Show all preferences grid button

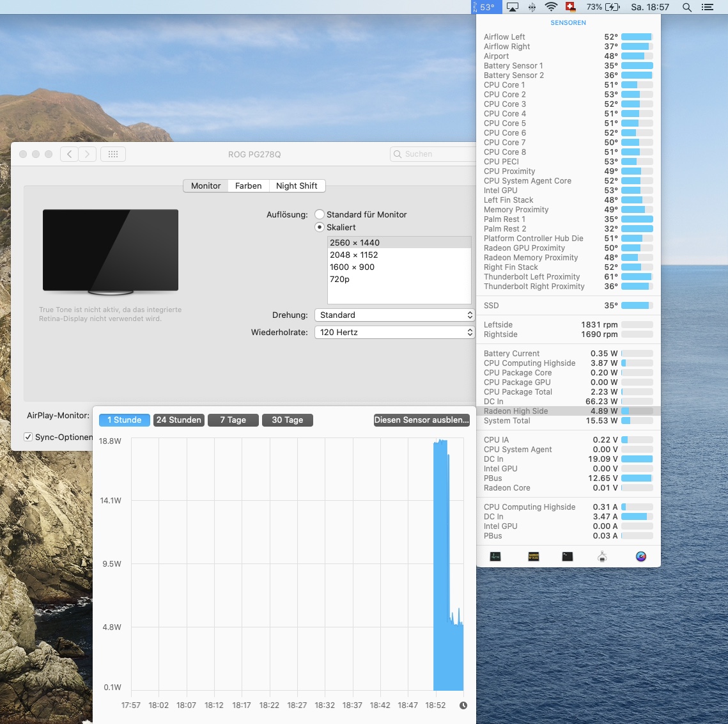pos(113,154)
